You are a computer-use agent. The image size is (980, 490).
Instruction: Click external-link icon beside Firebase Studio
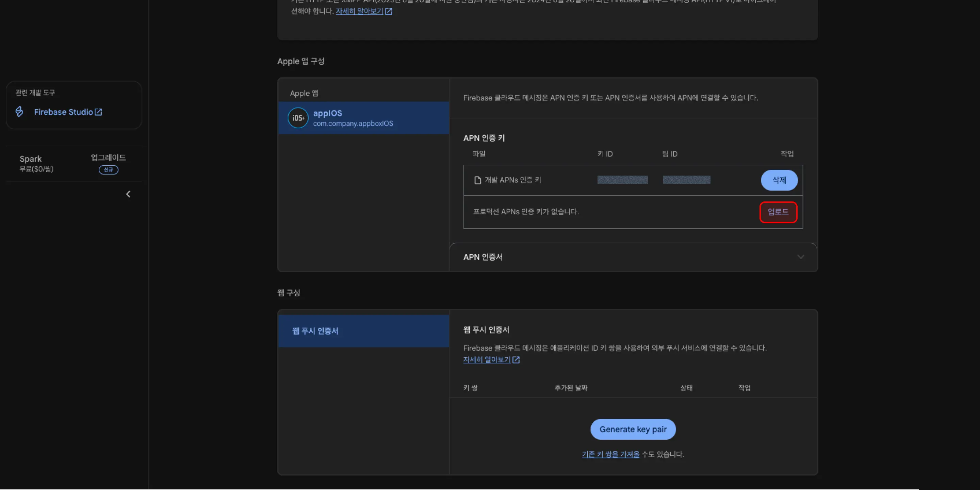pos(98,112)
